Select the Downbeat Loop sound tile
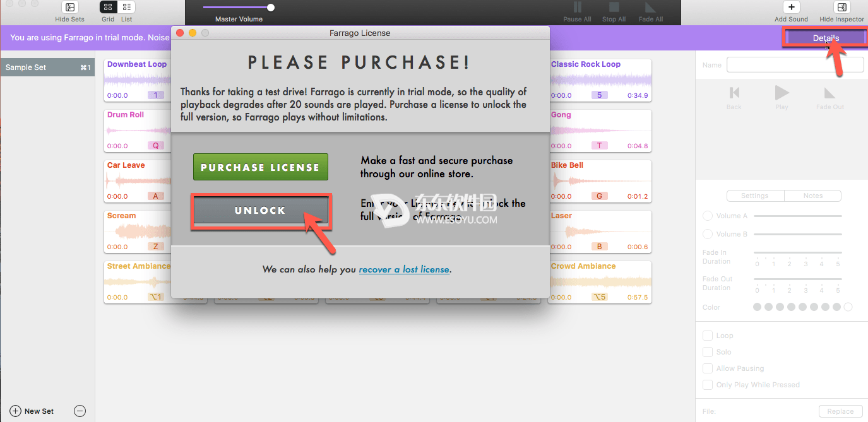This screenshot has width=868, height=422. (138, 81)
